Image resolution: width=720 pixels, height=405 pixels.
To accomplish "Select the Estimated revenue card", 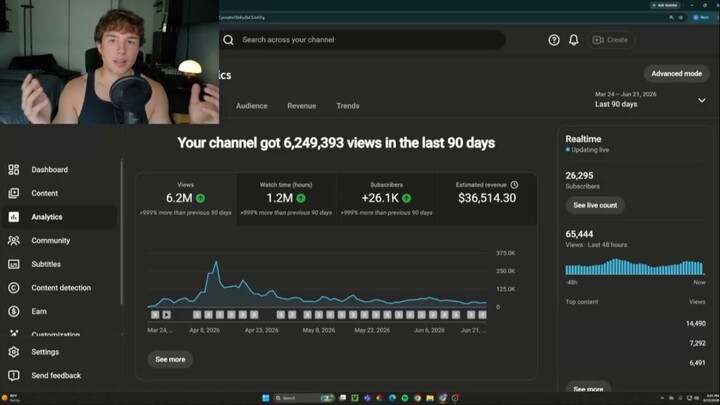I will (x=487, y=199).
